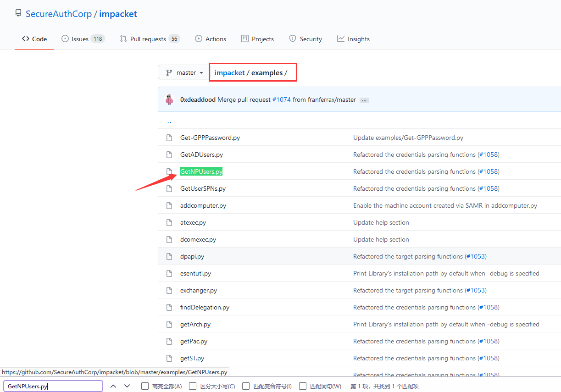Toggle the 区分大小写 checkbox
Screen dimensions: 561x392
tap(193, 386)
